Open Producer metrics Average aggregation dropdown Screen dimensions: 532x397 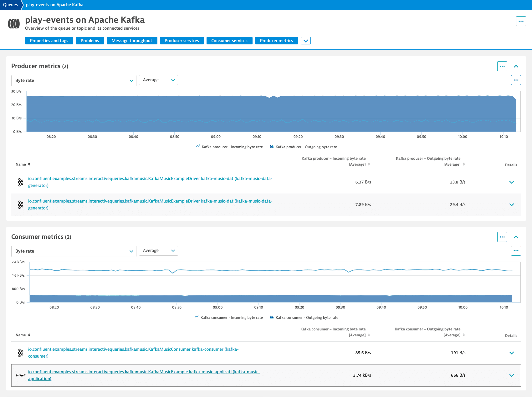coord(158,80)
